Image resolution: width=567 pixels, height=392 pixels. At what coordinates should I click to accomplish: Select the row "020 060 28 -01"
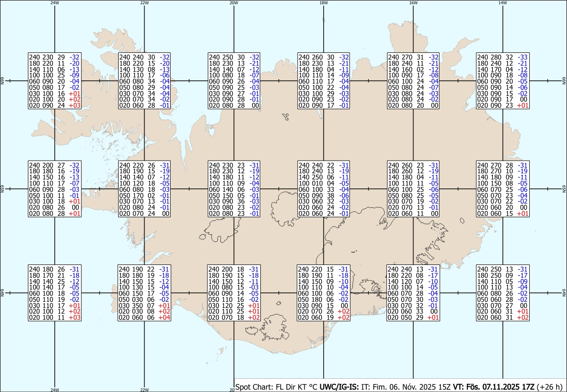click(144, 106)
